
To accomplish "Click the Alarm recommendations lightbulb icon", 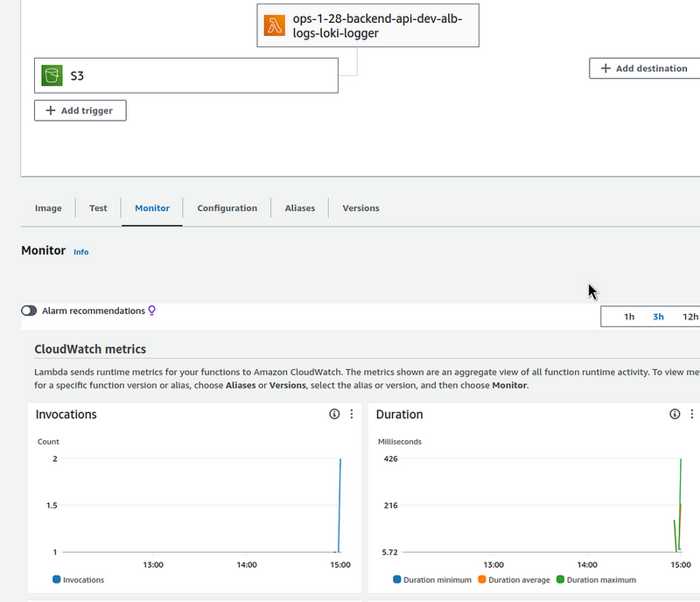I will 151,311.
